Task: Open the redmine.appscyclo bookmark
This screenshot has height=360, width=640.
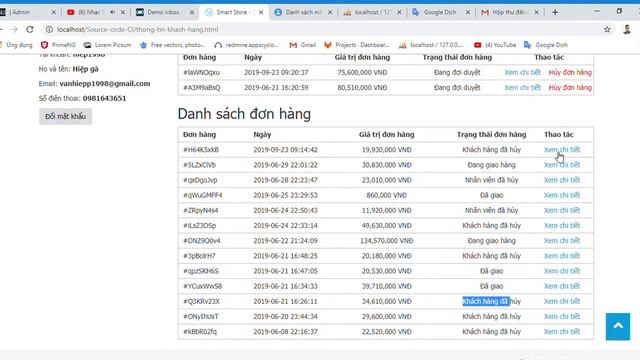Action: 246,45
